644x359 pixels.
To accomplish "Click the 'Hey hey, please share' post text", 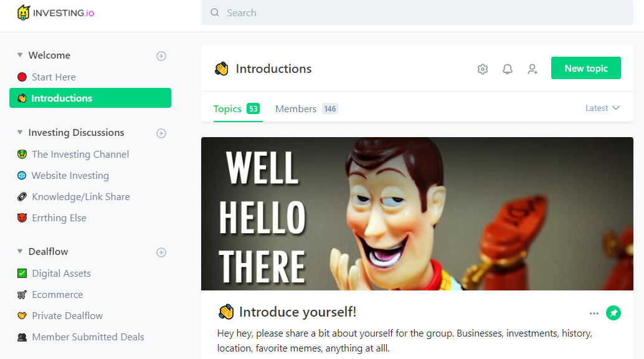I will [405, 340].
